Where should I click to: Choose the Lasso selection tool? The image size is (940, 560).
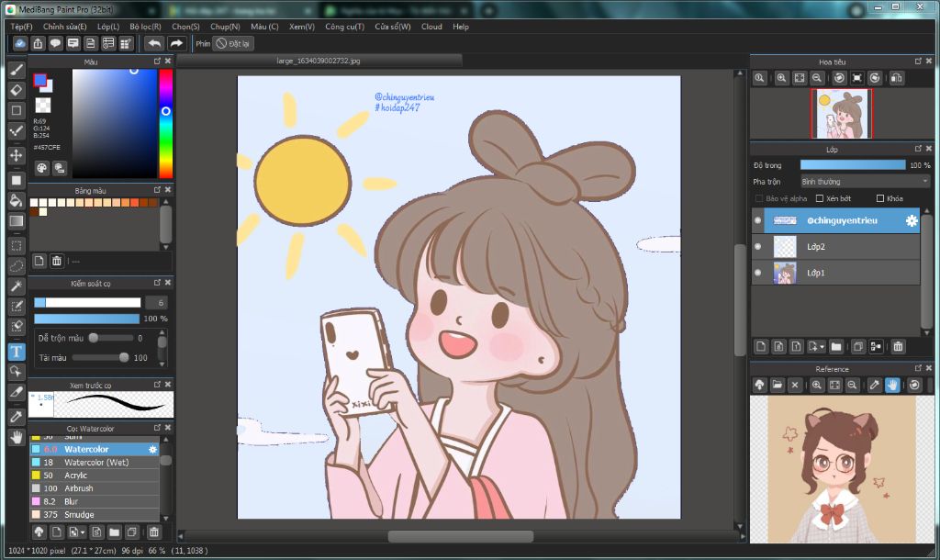tap(17, 265)
